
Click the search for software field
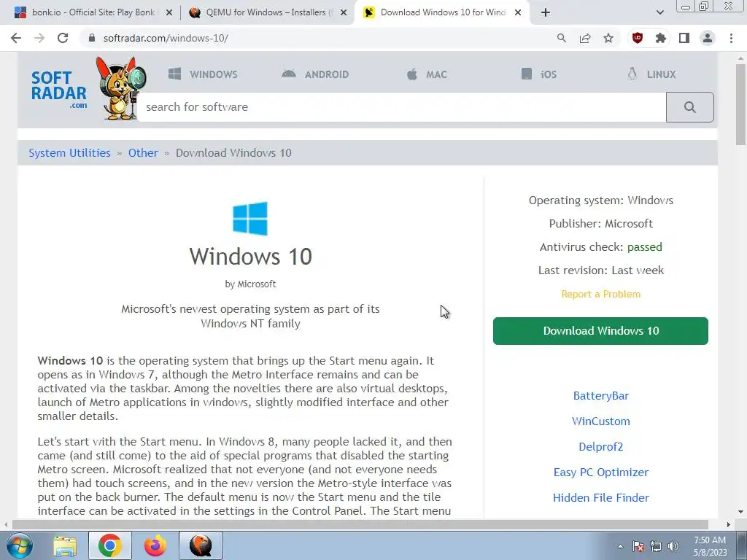[401, 107]
